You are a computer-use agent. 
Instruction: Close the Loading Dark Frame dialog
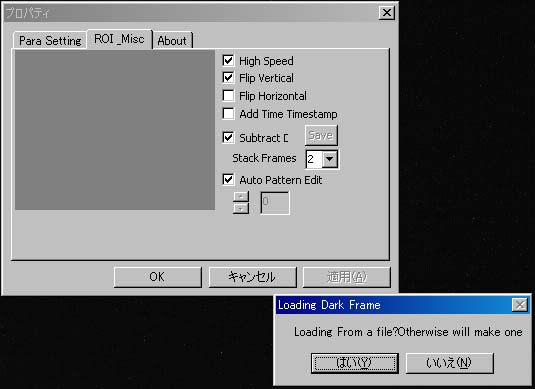(x=520, y=305)
